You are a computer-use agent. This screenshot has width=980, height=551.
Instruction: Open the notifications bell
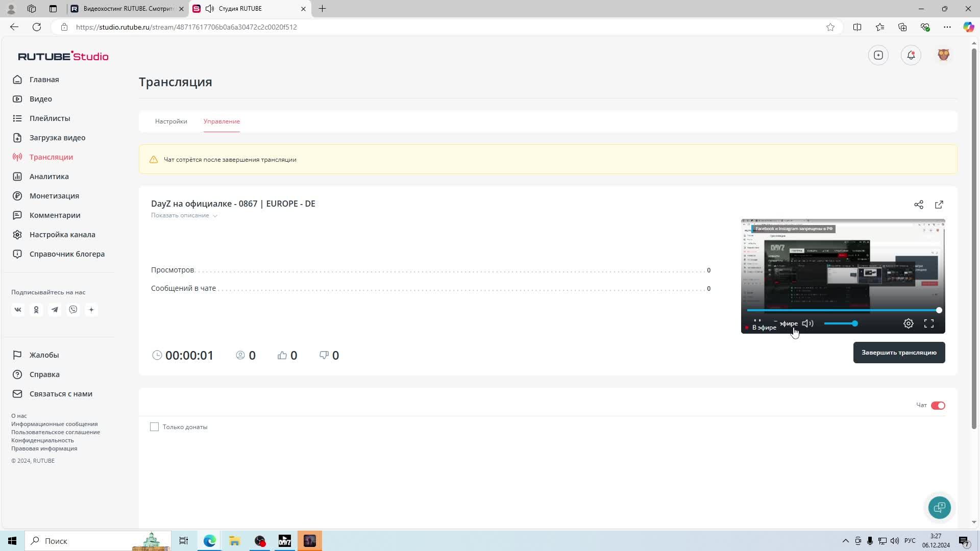(x=911, y=55)
